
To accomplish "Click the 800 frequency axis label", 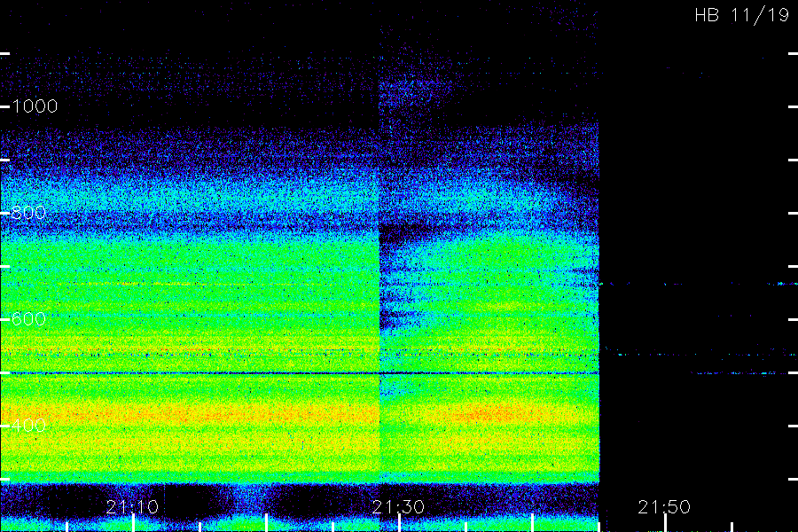I will pos(28,212).
